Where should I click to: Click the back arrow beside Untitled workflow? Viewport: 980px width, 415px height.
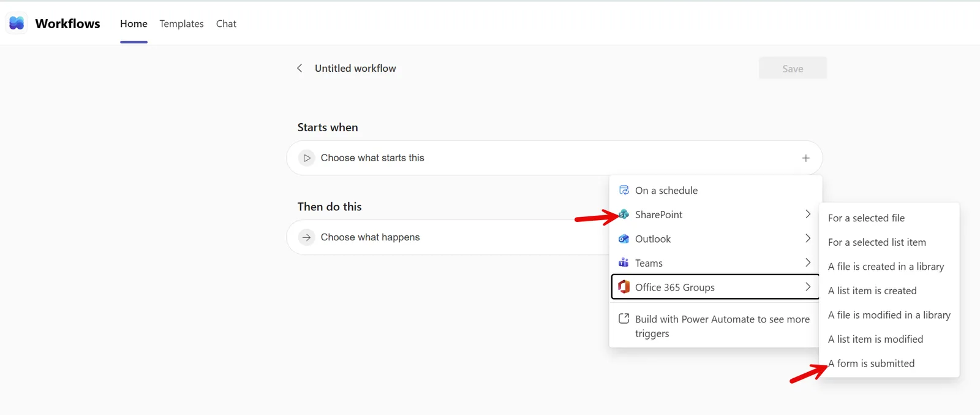pos(300,68)
